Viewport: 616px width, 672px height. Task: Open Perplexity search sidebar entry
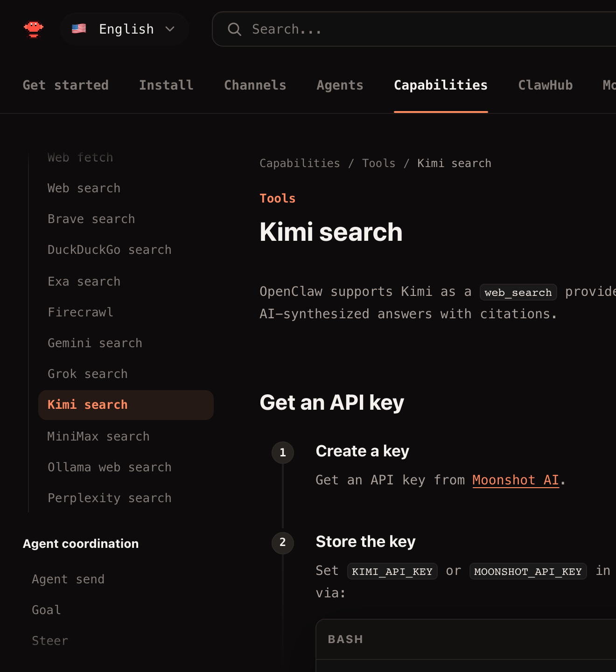[110, 498]
